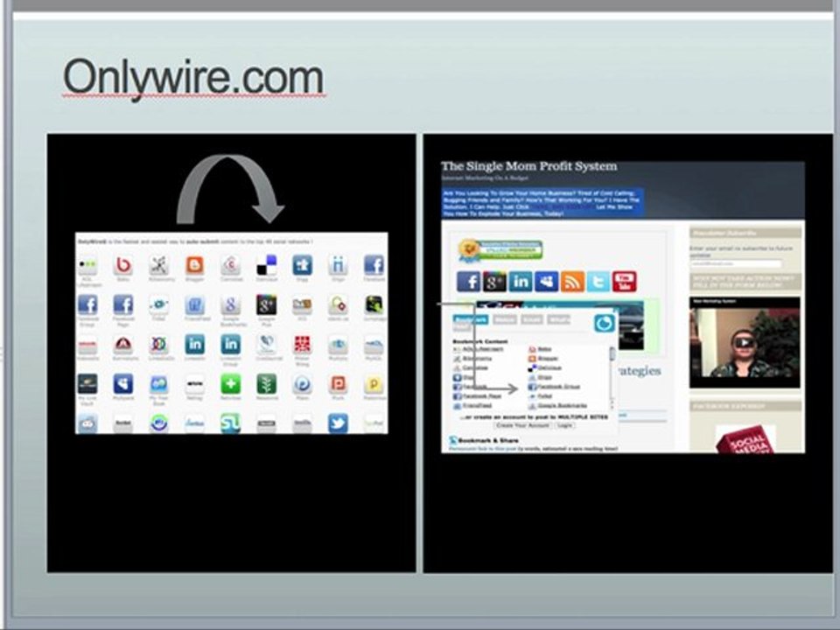840x630 pixels.
Task: Select the LinkedIn Group icon in the grid
Action: coord(230,345)
